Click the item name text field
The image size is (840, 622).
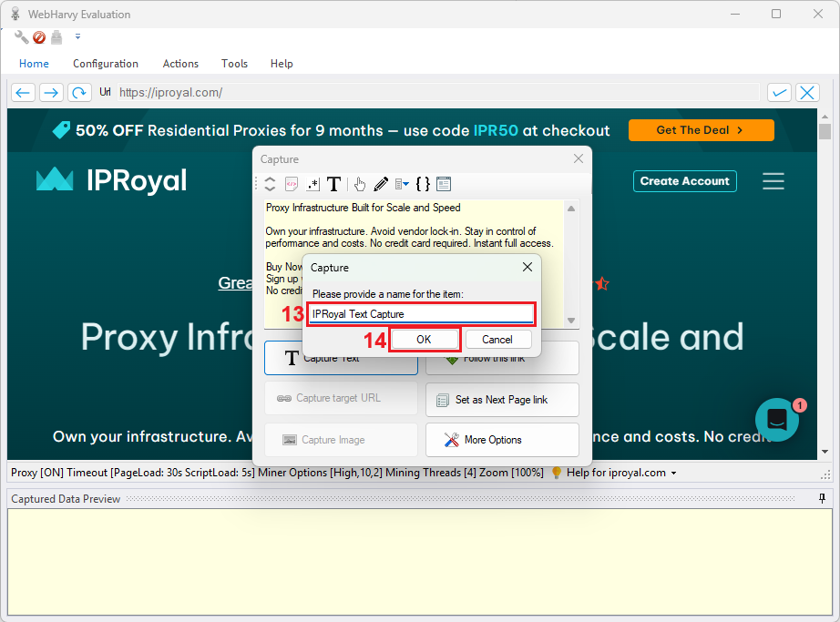coord(420,313)
